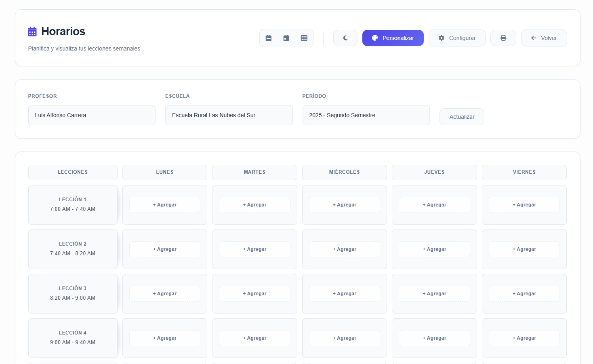Screen dimensions: 593x364
Task: Switch to the week calendar view icon
Action: (x=269, y=38)
